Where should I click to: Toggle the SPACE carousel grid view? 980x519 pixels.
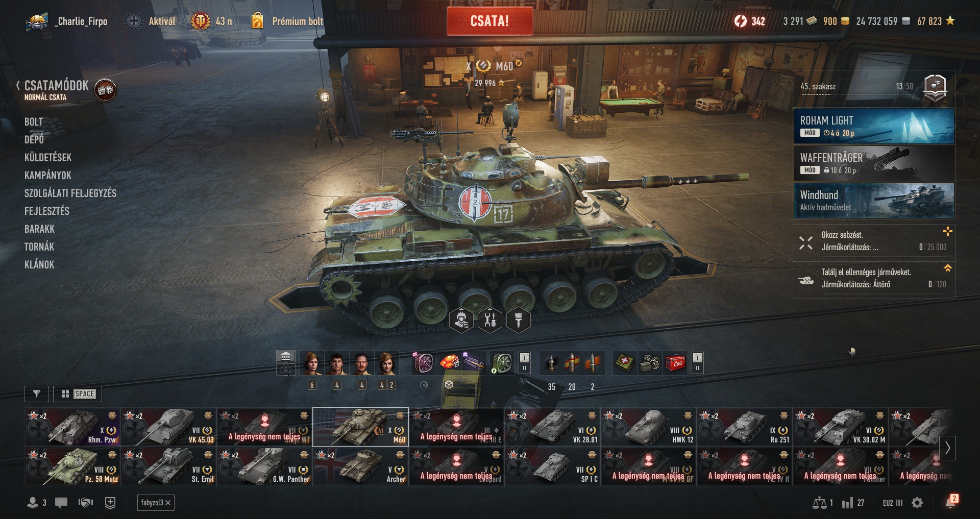click(78, 394)
